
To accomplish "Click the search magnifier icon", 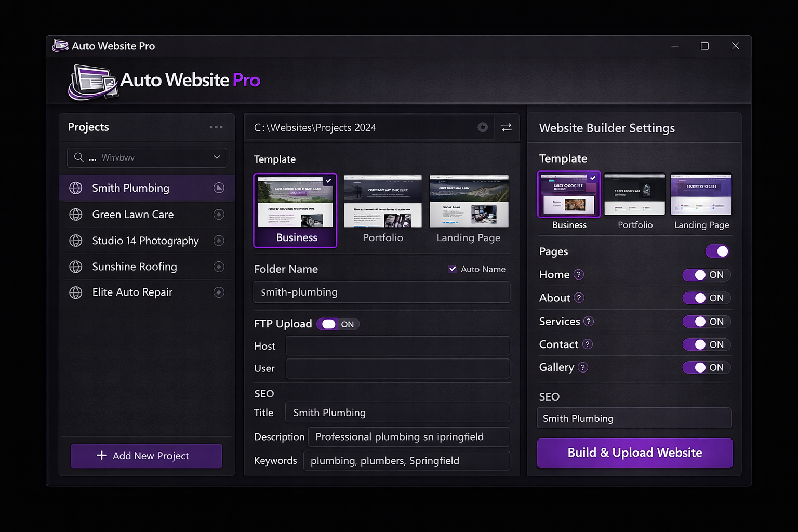I will pyautogui.click(x=79, y=157).
